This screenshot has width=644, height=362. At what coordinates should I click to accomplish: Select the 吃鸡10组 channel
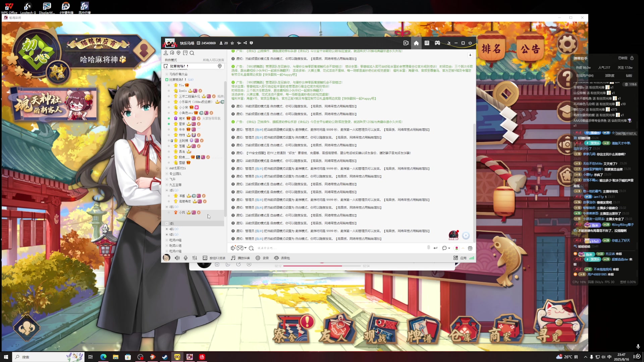pyautogui.click(x=175, y=240)
